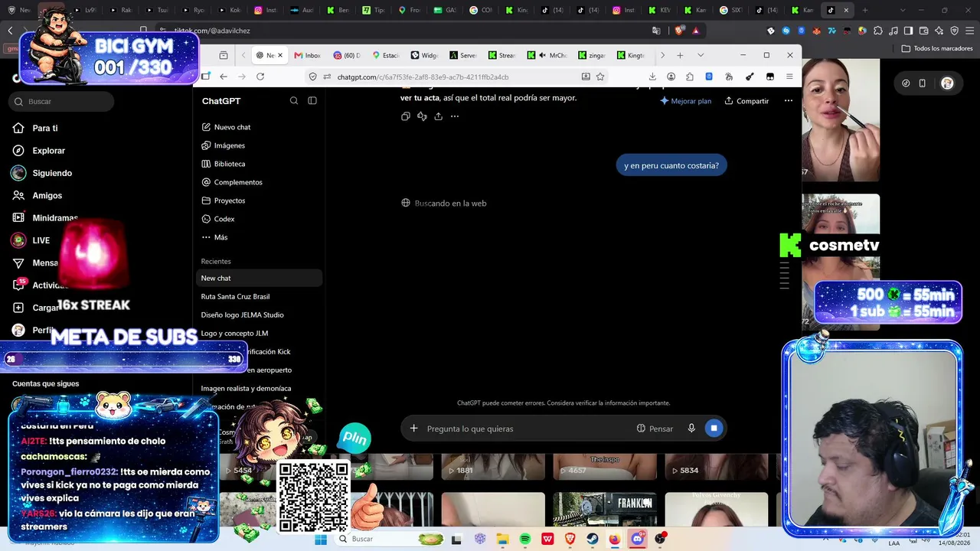Open the ChatGPT browser hamburger menu
The image size is (980, 551).
point(789,77)
